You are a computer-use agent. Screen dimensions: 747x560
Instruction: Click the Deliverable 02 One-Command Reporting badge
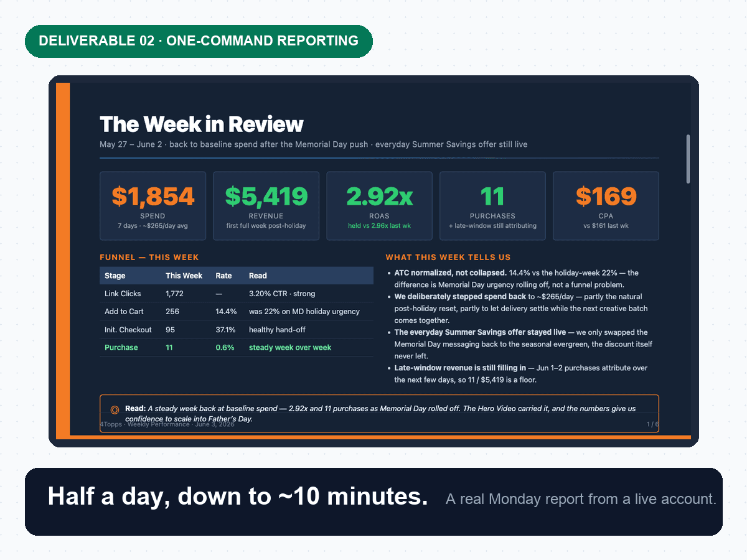(199, 41)
